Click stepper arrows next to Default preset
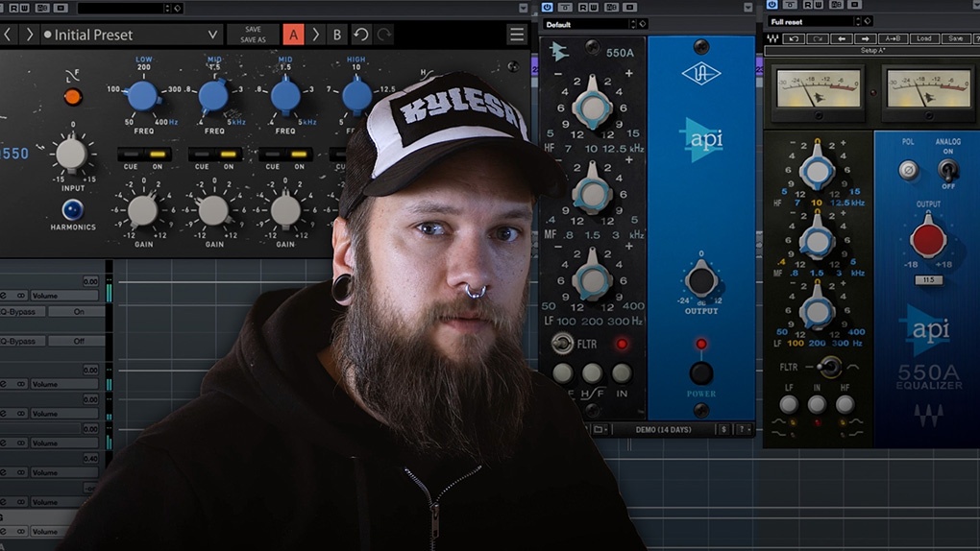This screenshot has width=980, height=551. (x=632, y=24)
